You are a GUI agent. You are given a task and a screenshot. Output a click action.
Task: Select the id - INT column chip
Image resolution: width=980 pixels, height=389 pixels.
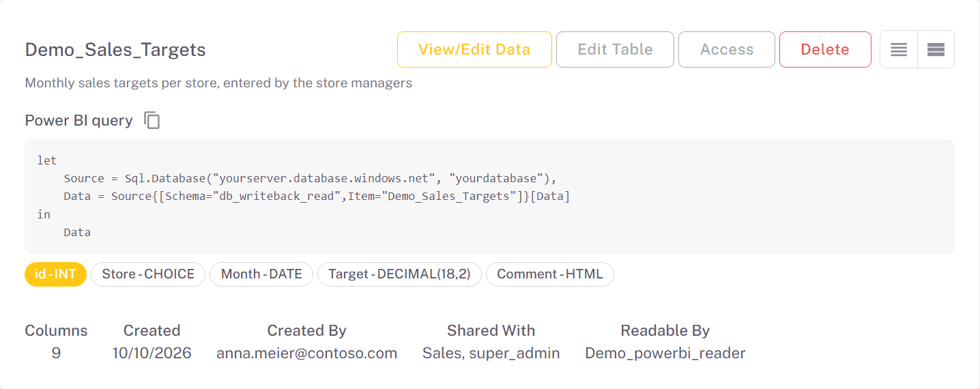pos(55,274)
